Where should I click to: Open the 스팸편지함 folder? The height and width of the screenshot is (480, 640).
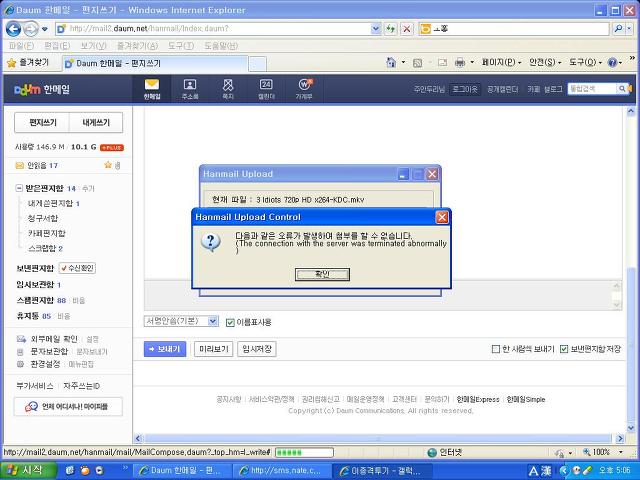tap(35, 300)
